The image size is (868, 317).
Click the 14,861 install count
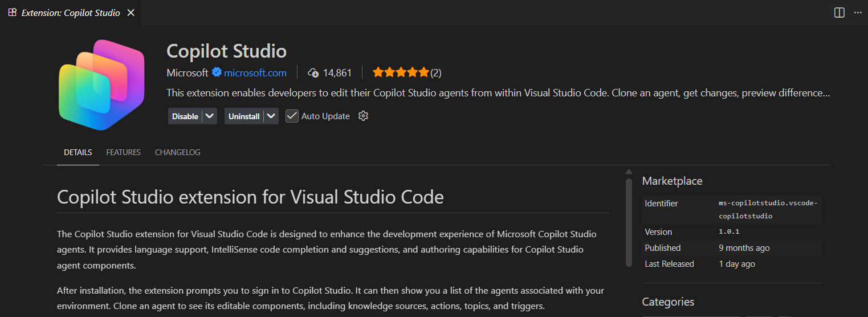tap(337, 72)
